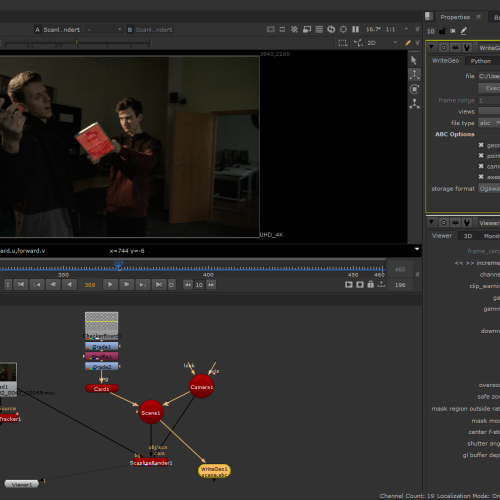
Task: Clear all panels with the X bin icon
Action: (x=453, y=31)
